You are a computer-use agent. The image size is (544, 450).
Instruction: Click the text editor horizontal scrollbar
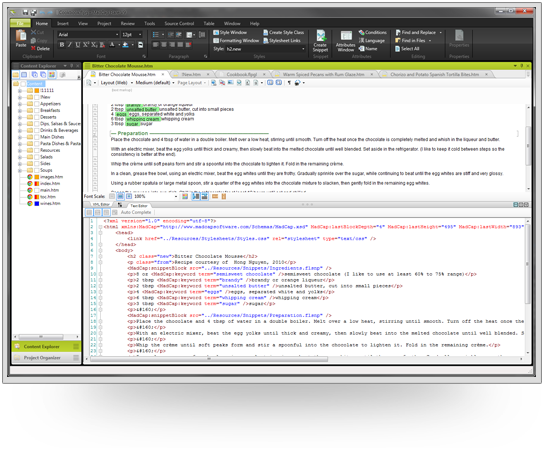pyautogui.click(x=209, y=359)
